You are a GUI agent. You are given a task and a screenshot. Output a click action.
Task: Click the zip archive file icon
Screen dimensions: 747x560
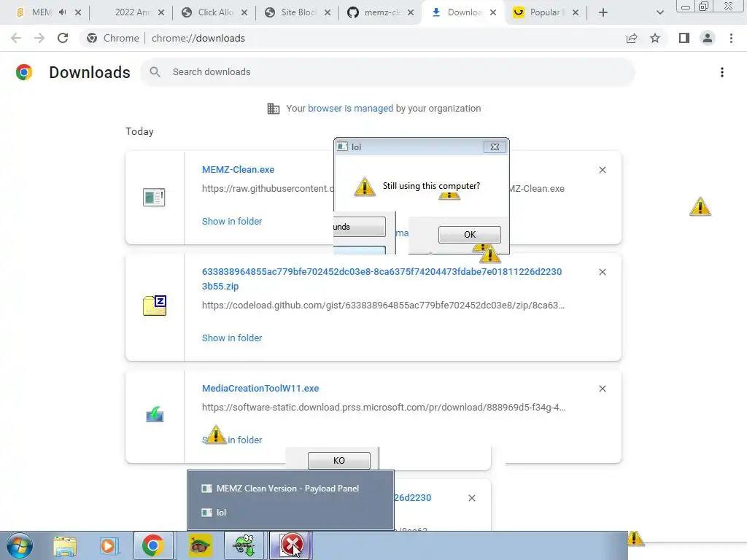click(x=155, y=306)
